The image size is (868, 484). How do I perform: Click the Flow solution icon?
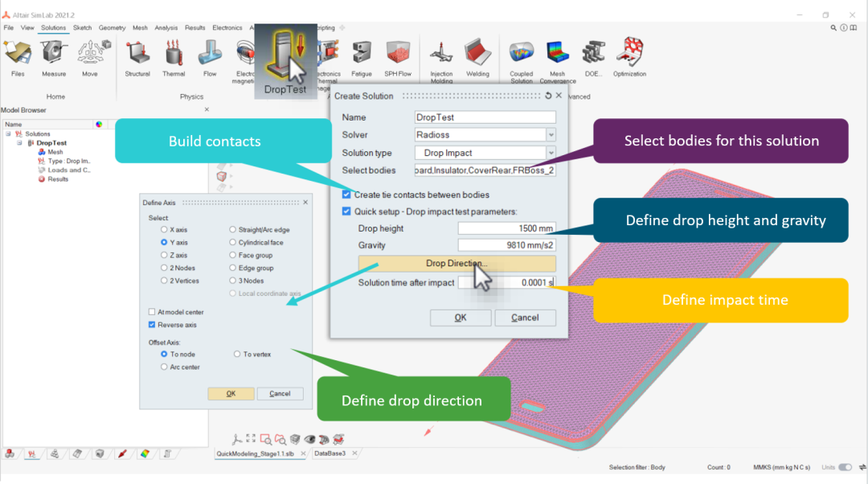(x=210, y=56)
